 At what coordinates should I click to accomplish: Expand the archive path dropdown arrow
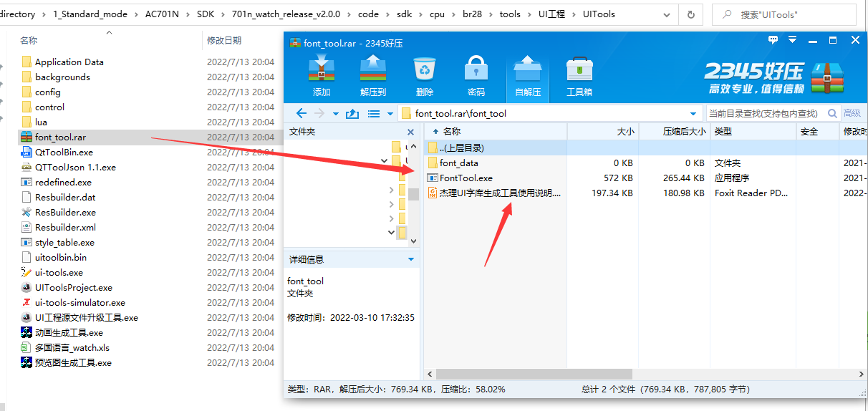693,113
